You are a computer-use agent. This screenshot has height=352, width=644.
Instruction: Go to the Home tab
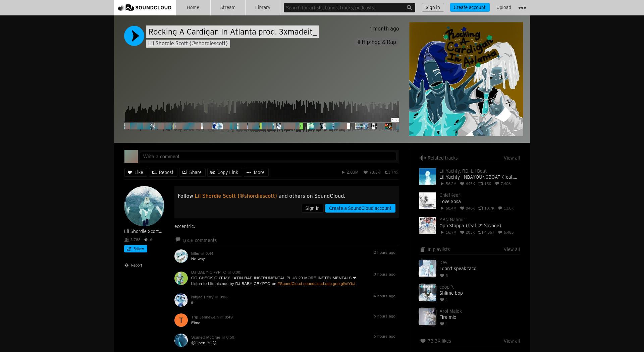coord(193,8)
